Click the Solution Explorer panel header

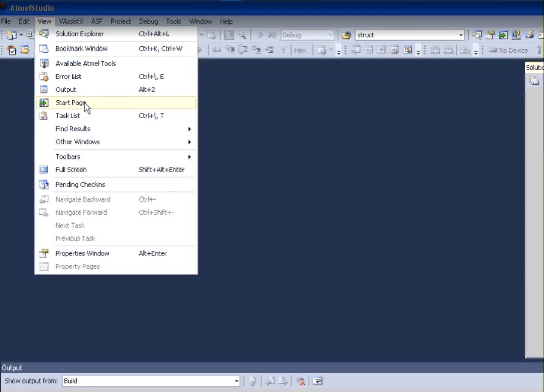pyautogui.click(x=535, y=67)
